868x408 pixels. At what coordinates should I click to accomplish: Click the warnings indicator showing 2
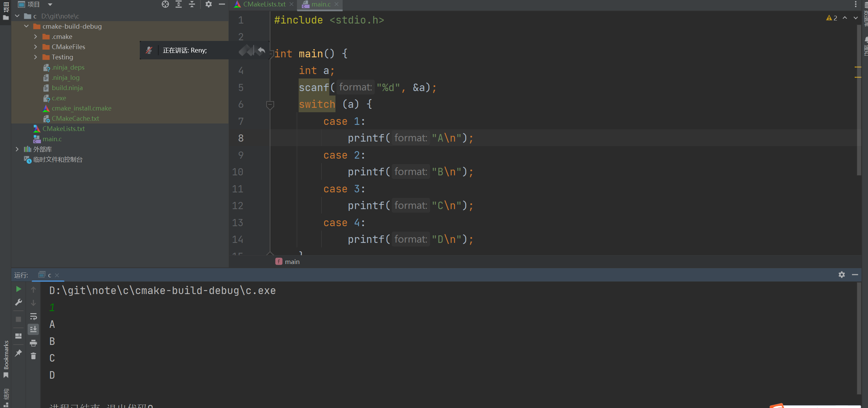pos(832,18)
